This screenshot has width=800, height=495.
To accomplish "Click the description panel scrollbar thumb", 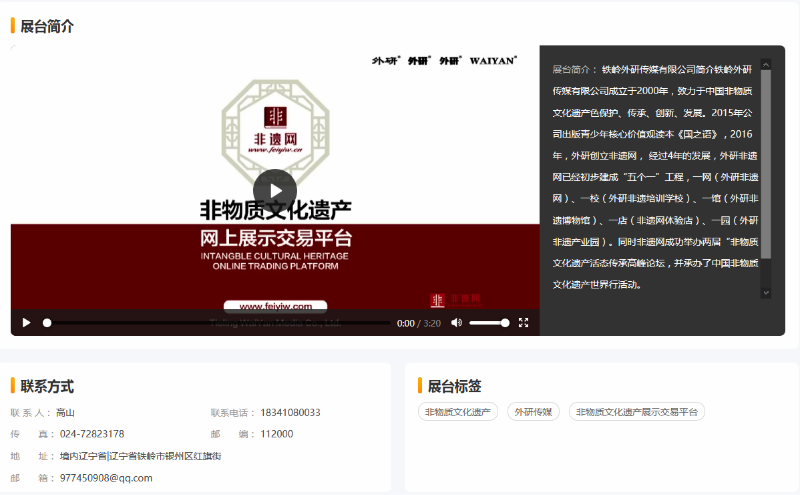I will (x=765, y=164).
